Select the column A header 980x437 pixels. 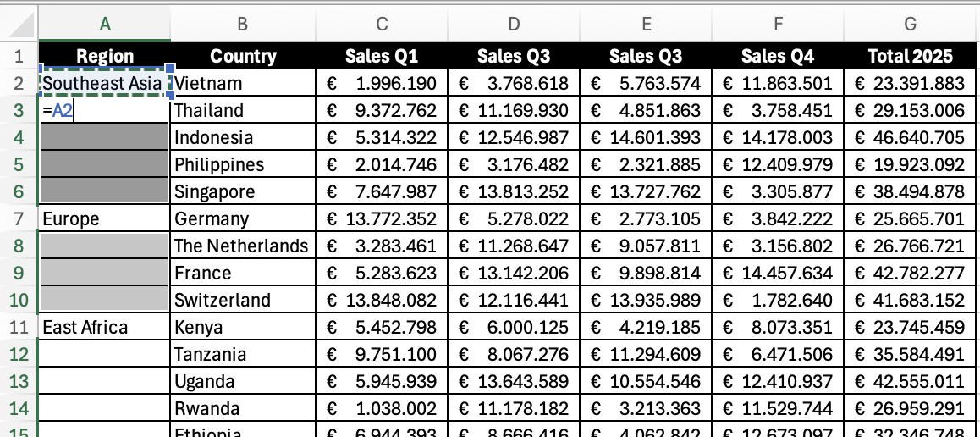click(x=105, y=25)
